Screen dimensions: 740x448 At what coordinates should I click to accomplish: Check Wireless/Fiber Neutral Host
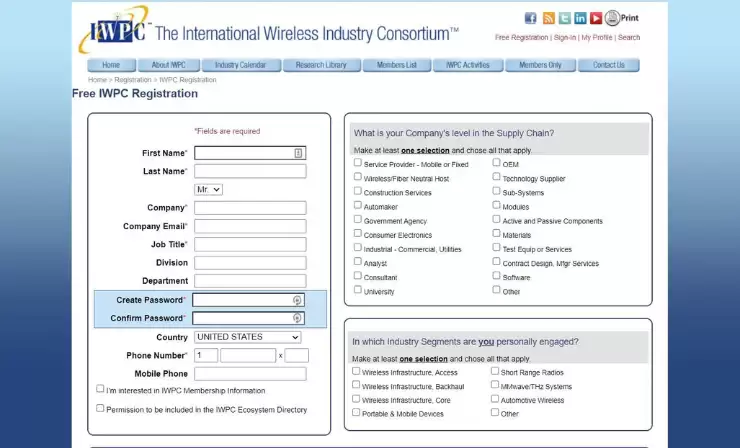pos(358,177)
